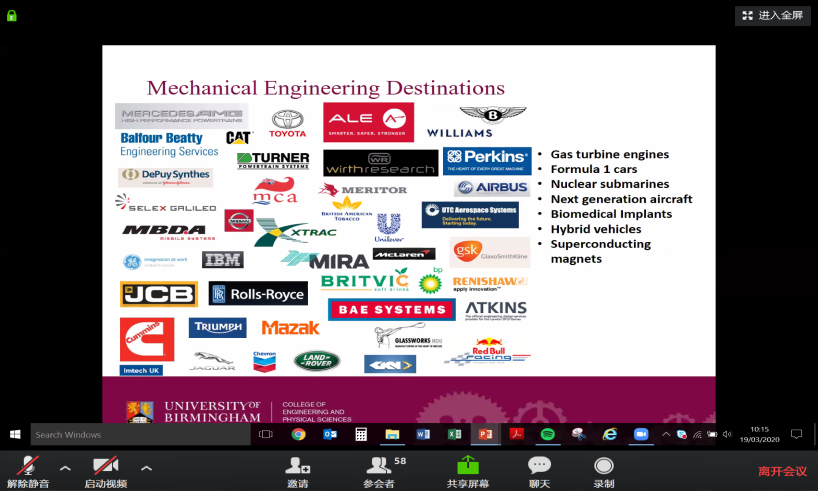Open File Explorer from the taskbar
Screen dimensions: 818x491
pos(392,434)
